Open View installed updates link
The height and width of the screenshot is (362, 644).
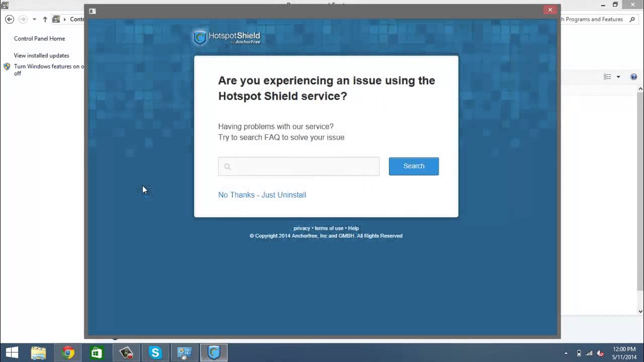(x=41, y=55)
